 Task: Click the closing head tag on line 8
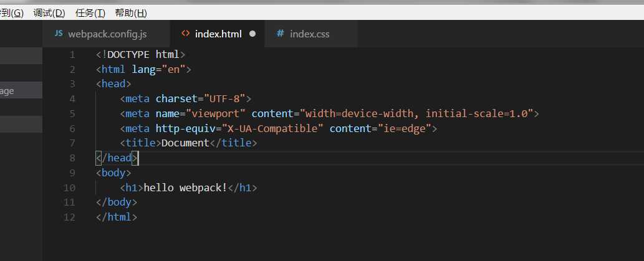tap(117, 158)
